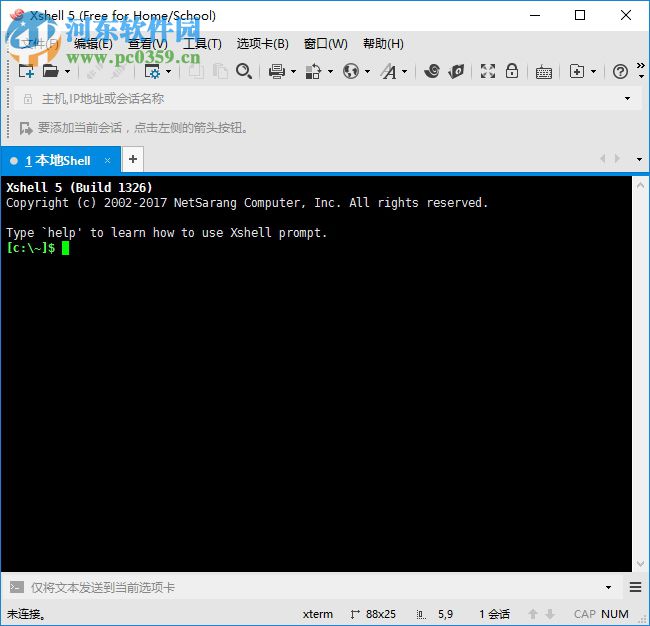The width and height of the screenshot is (650, 626).
Task: Click the terminal scrollbar down arrow
Action: tap(640, 564)
